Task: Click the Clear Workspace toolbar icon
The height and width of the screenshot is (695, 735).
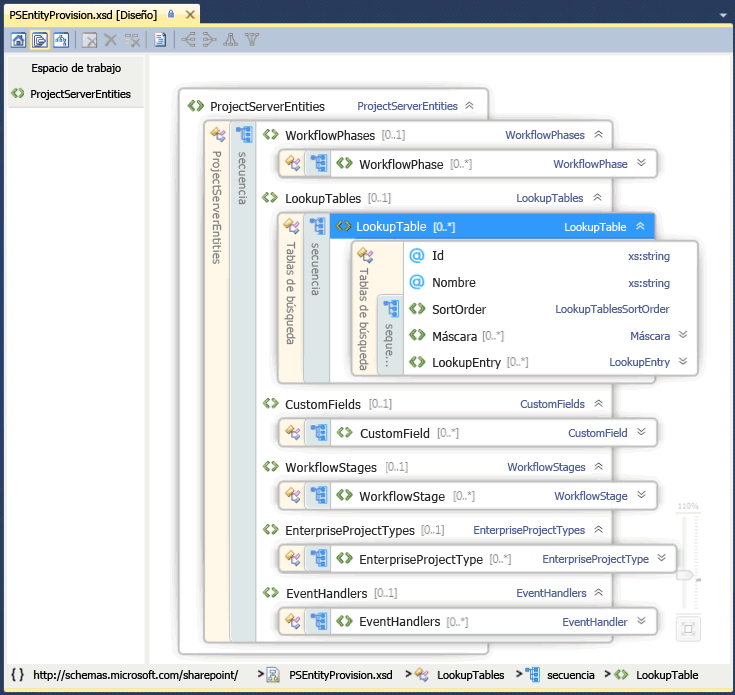Action: [x=89, y=40]
